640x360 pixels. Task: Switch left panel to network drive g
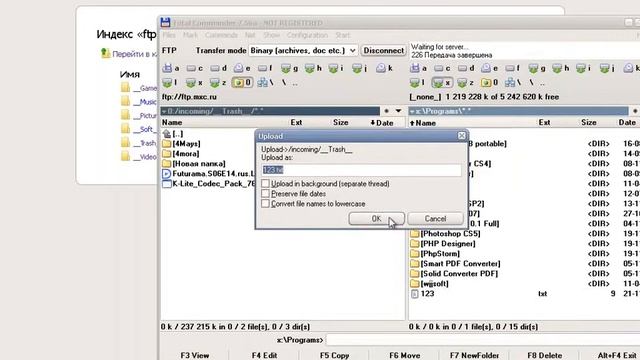point(290,68)
